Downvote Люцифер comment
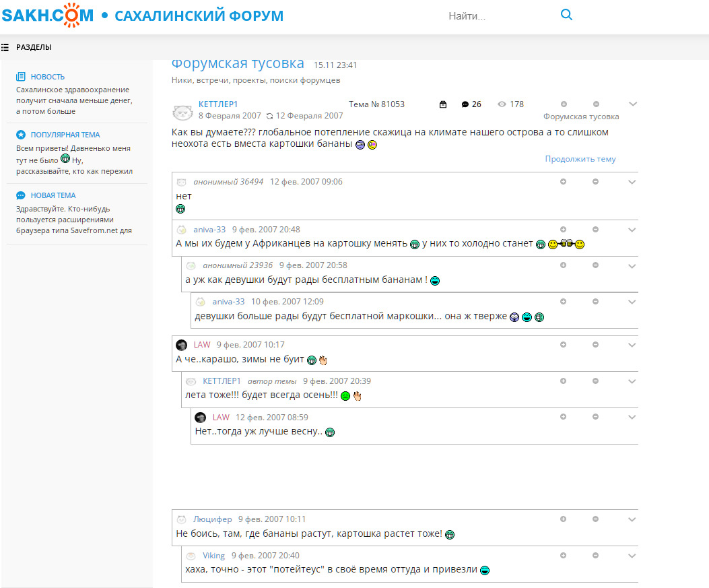 [x=595, y=519]
